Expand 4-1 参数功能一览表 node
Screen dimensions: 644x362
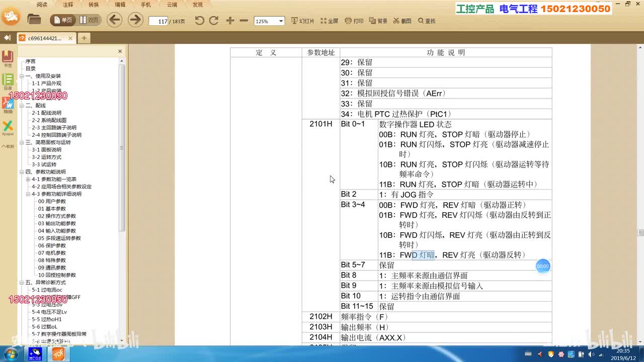pyautogui.click(x=28, y=179)
